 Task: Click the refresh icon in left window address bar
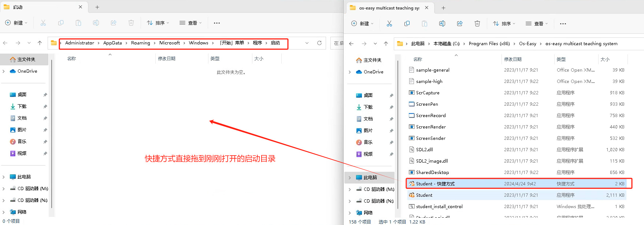319,43
